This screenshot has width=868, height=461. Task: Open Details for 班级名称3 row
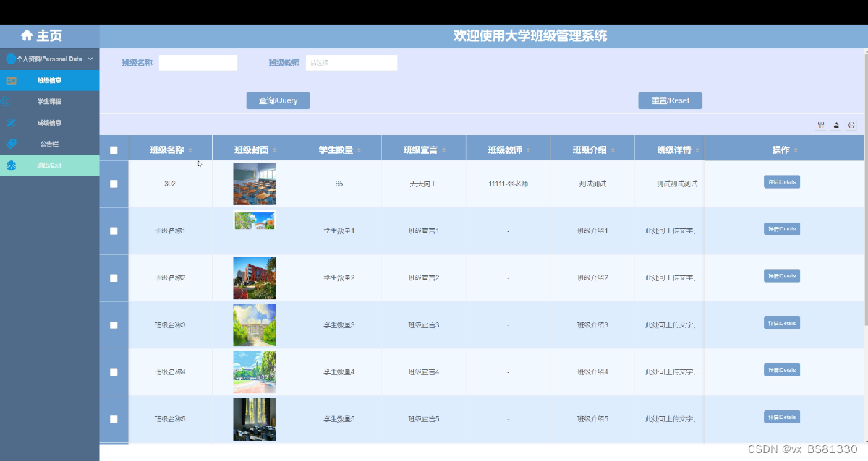click(782, 323)
